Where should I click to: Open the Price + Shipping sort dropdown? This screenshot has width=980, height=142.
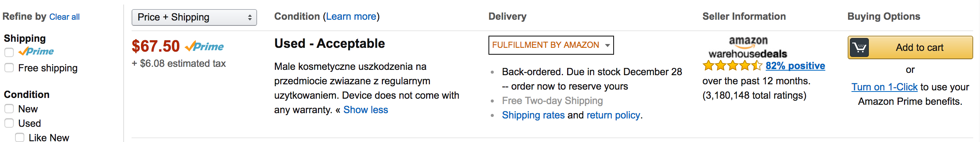tap(194, 17)
